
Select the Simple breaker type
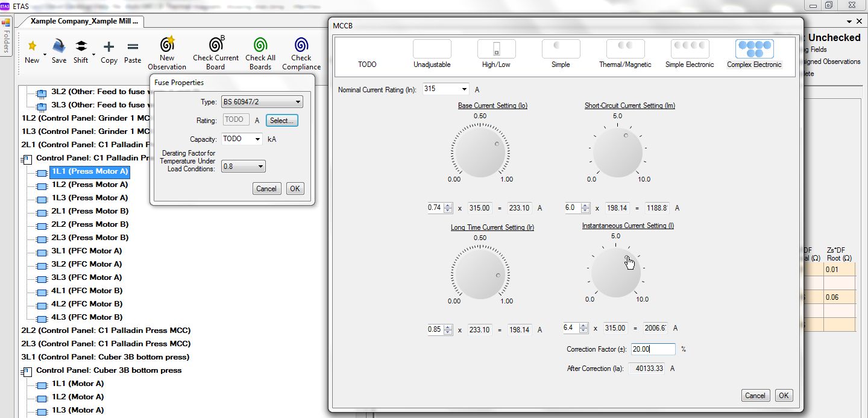(561, 54)
